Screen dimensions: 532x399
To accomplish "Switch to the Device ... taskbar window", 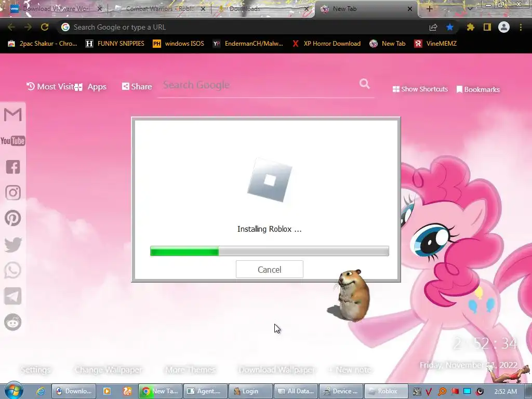I will pos(341,391).
